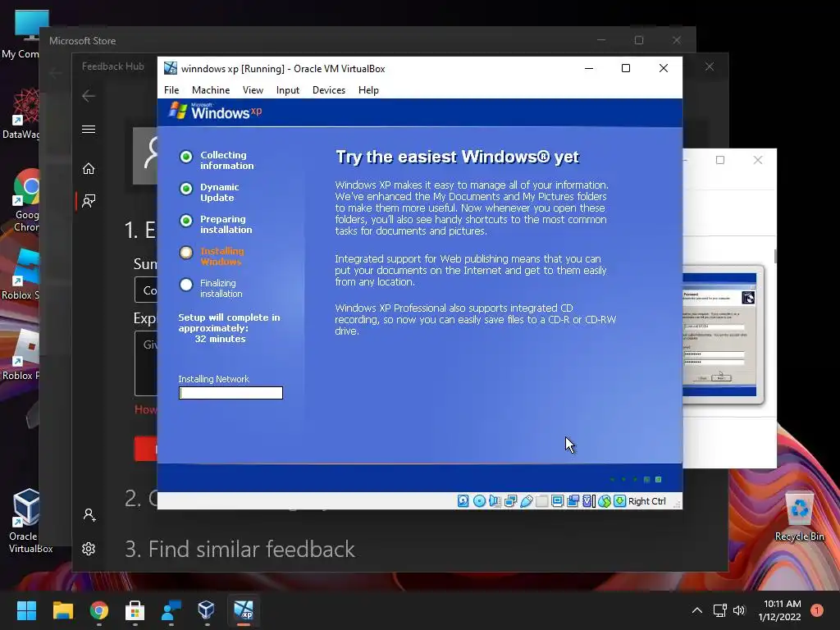Click the "Preparing installation" step label
This screenshot has height=630, width=840.
226,225
